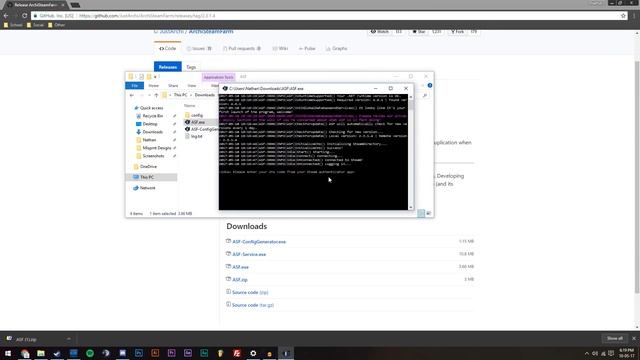Screen dimensions: 640x360
Task: Click the Watch button on GitHub
Action: click(x=380, y=31)
